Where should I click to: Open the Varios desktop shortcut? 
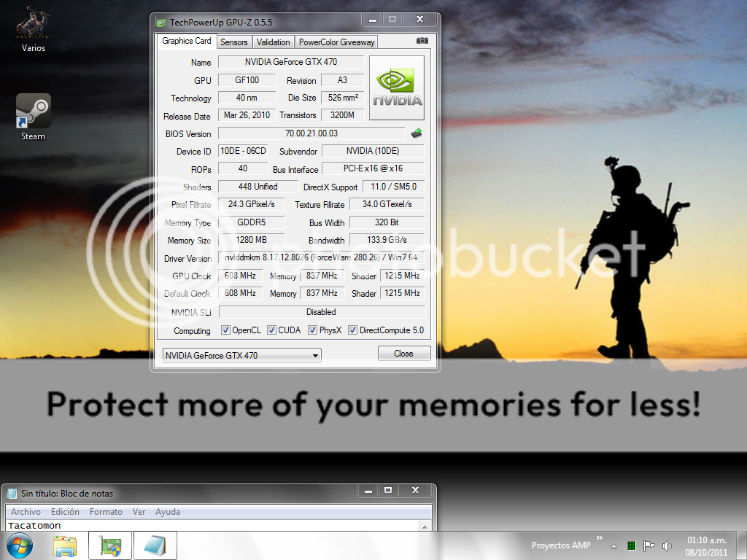pos(34,28)
